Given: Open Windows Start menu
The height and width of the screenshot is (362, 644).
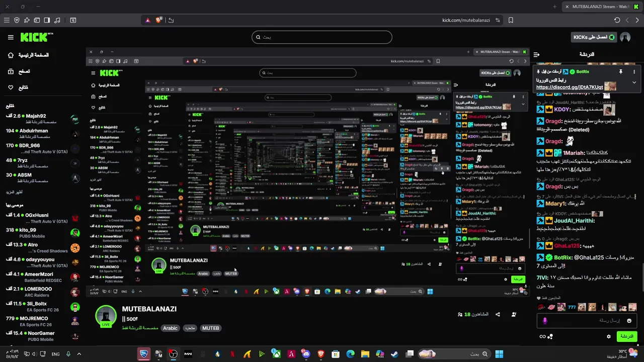Looking at the screenshot, I should coord(499,354).
